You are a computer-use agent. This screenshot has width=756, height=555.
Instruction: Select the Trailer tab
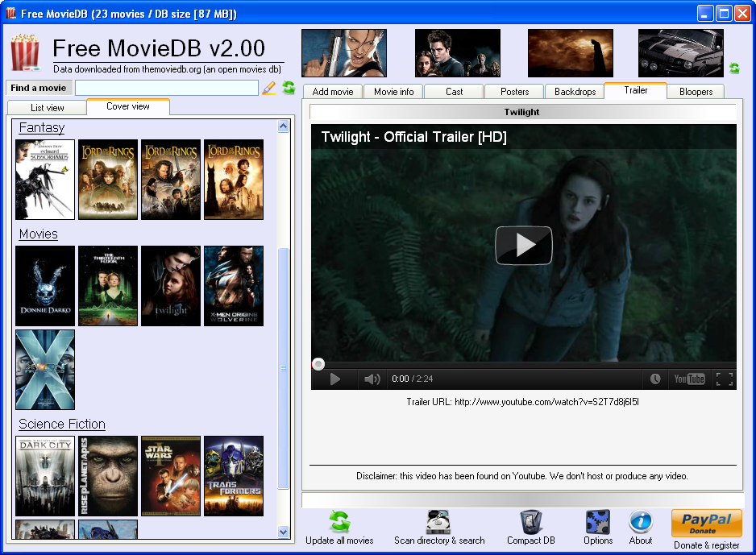pyautogui.click(x=635, y=90)
